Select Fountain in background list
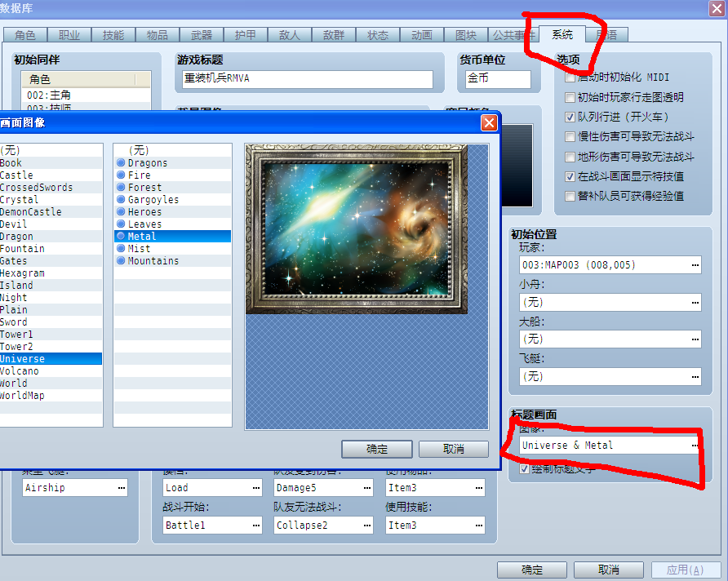Viewport: 728px width, 581px height. pos(51,248)
